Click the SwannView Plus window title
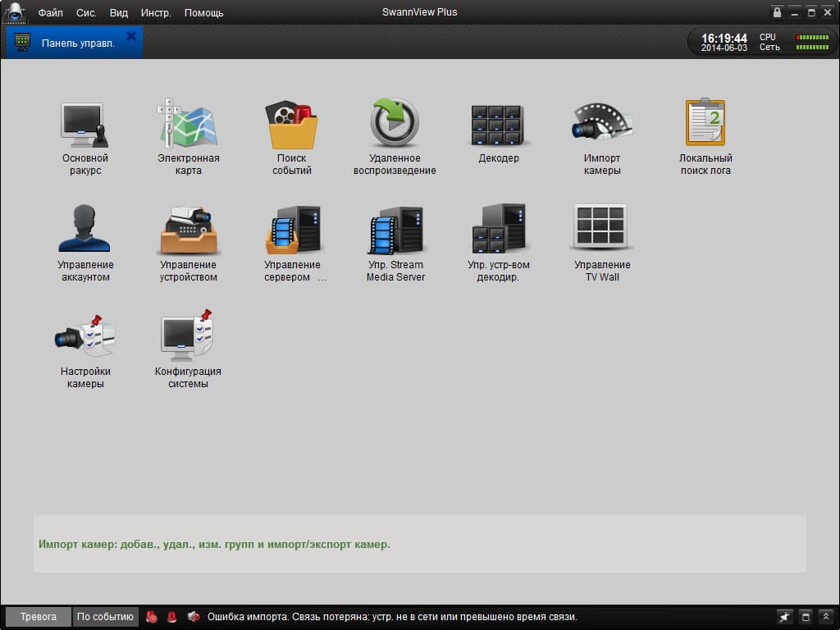The height and width of the screenshot is (630, 840). tap(419, 12)
